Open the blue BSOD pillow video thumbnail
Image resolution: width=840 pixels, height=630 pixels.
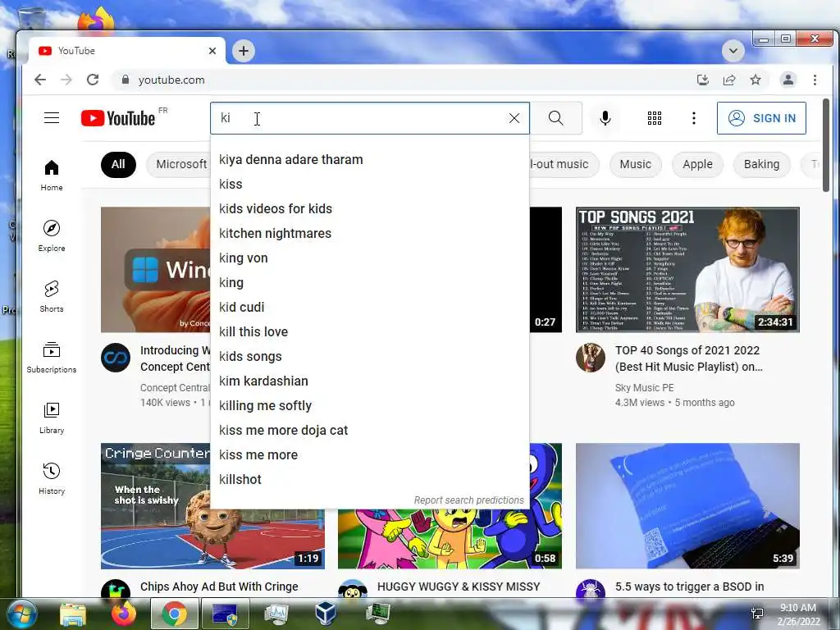(x=687, y=505)
